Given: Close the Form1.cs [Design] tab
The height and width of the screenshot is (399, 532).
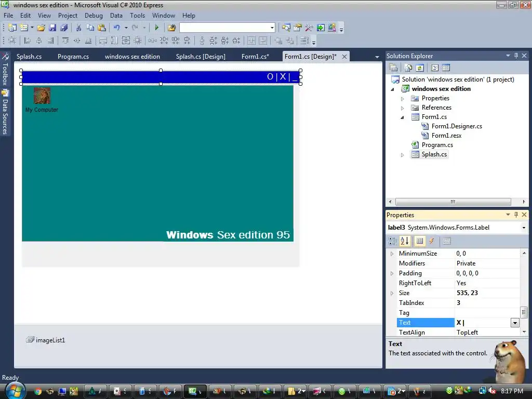Looking at the screenshot, I should click(344, 57).
